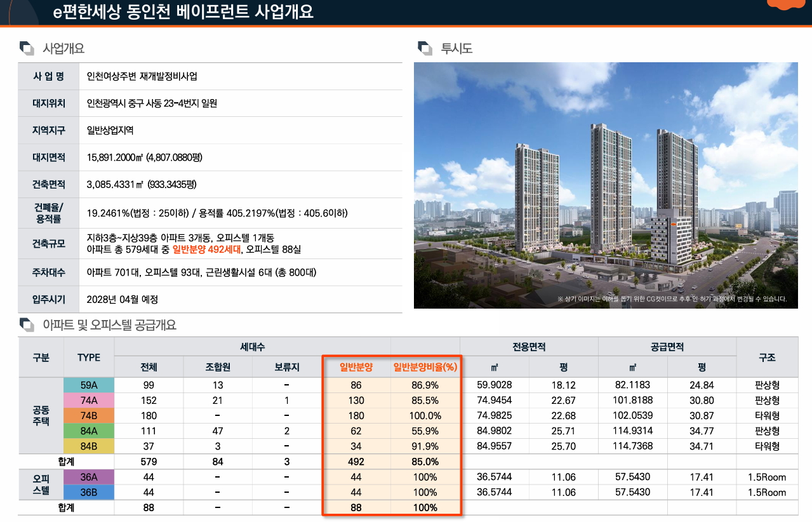Click the icon beside the 투시도 heading
Screen dimensions: 812x522
point(425,48)
